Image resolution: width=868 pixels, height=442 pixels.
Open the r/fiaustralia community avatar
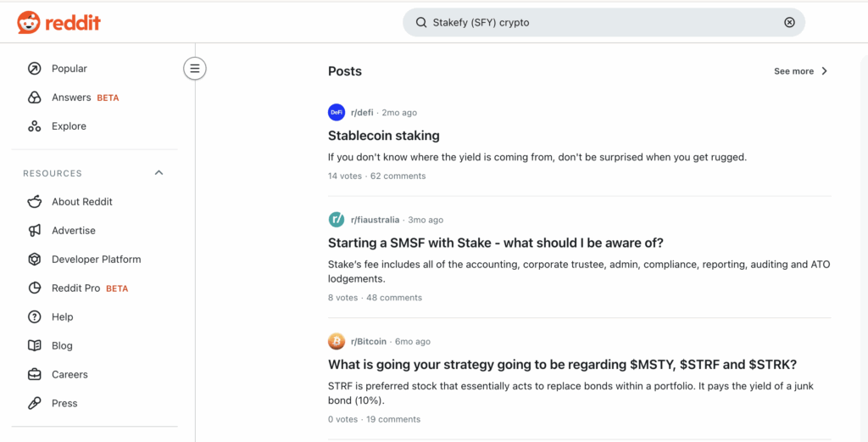point(337,220)
